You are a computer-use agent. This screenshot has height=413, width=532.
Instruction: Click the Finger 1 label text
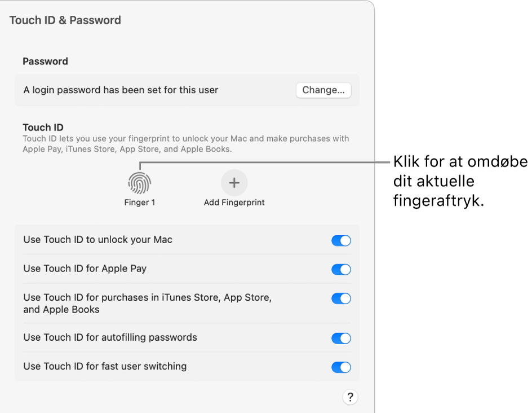(x=139, y=202)
